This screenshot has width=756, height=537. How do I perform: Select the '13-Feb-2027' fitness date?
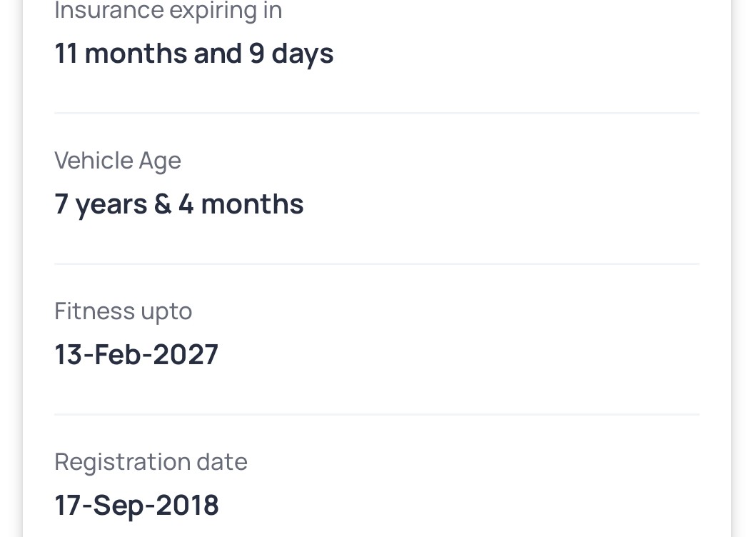click(x=136, y=355)
